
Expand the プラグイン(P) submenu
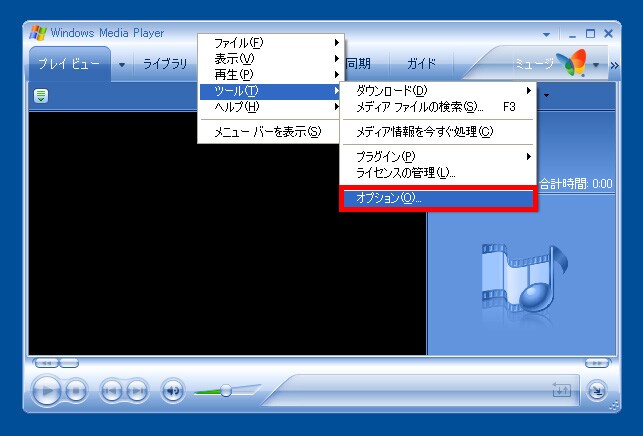(x=438, y=156)
